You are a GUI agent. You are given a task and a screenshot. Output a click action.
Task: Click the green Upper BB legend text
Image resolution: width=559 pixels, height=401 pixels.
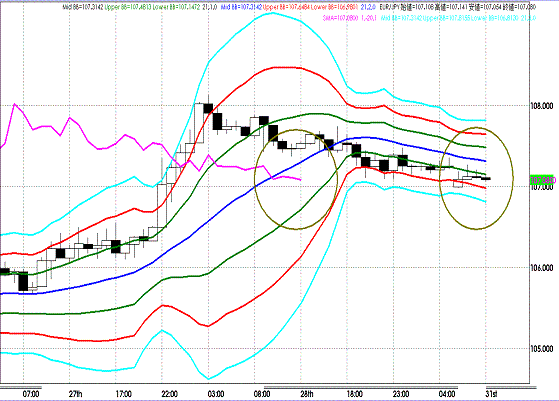(x=128, y=7)
